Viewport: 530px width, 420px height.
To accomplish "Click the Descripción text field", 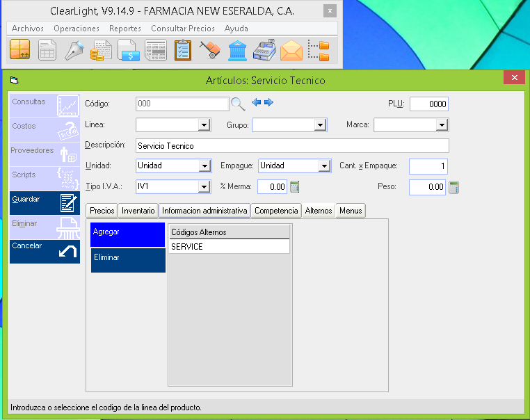I will click(x=292, y=146).
